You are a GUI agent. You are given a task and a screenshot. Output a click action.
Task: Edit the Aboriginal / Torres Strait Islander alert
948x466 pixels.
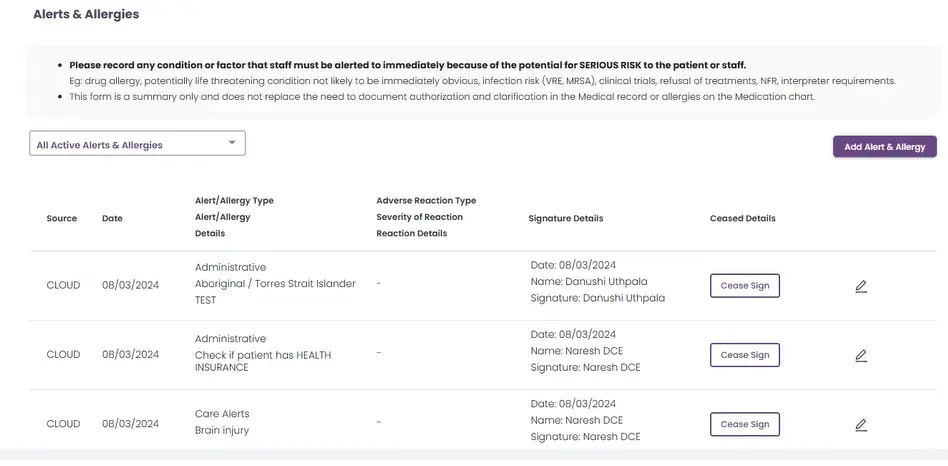point(860,286)
